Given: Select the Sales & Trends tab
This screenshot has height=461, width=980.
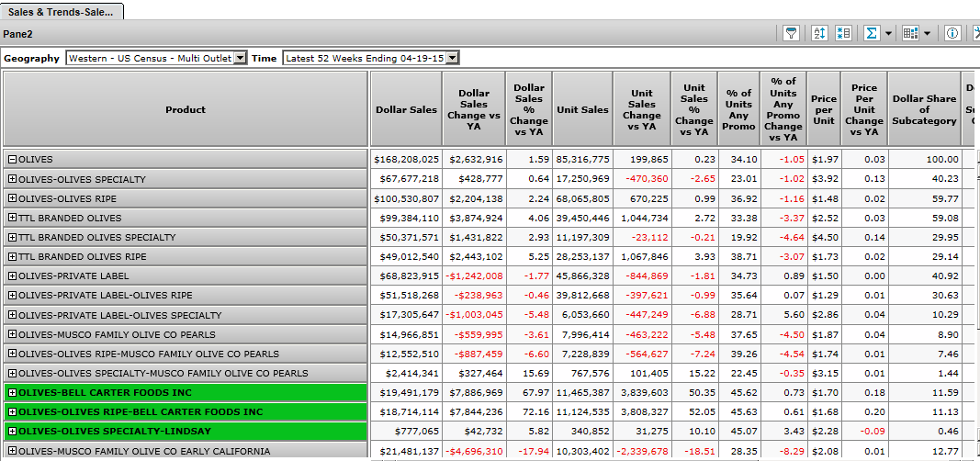Looking at the screenshot, I should [62, 12].
